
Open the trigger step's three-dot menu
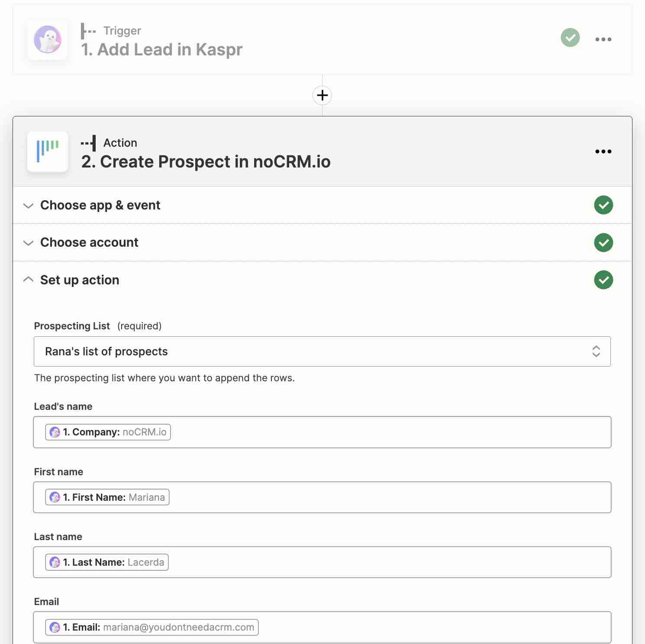[603, 39]
